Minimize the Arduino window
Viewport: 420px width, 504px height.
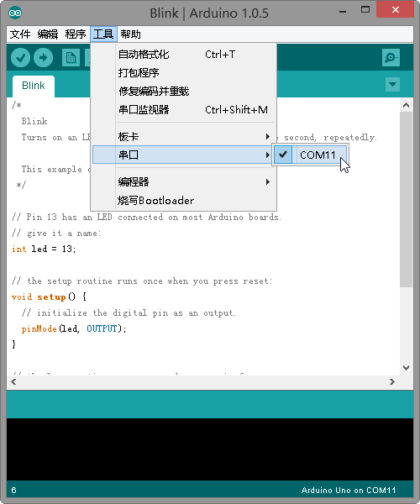coord(343,11)
